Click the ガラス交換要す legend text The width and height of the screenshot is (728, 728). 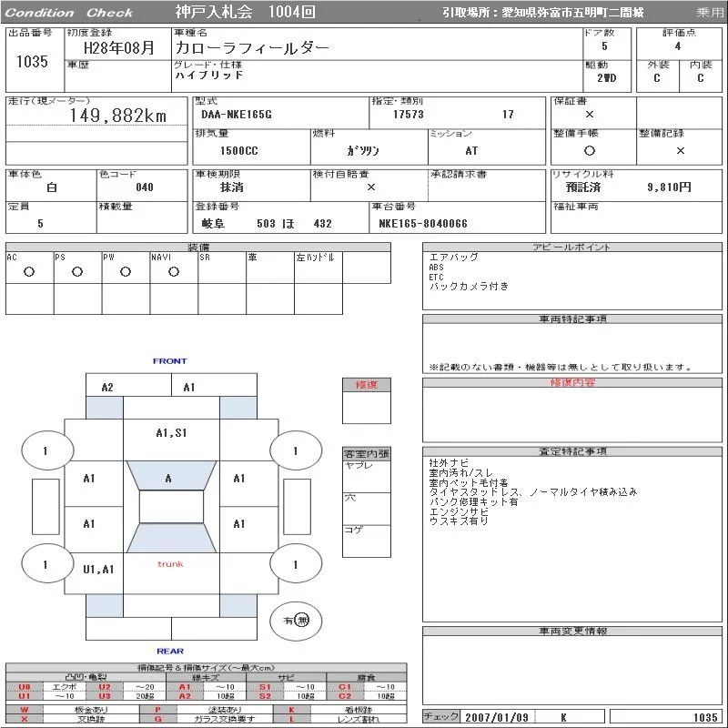click(225, 719)
